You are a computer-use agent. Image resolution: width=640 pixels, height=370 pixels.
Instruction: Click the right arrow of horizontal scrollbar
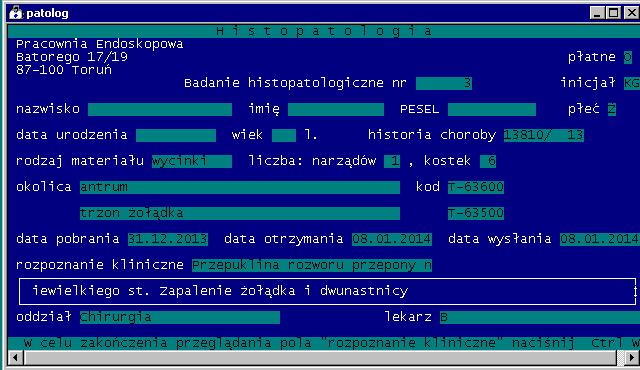tap(632, 358)
